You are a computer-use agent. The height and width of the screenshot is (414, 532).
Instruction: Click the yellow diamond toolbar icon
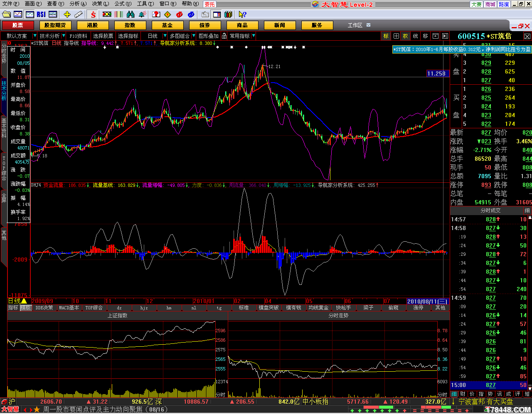coord(167,15)
